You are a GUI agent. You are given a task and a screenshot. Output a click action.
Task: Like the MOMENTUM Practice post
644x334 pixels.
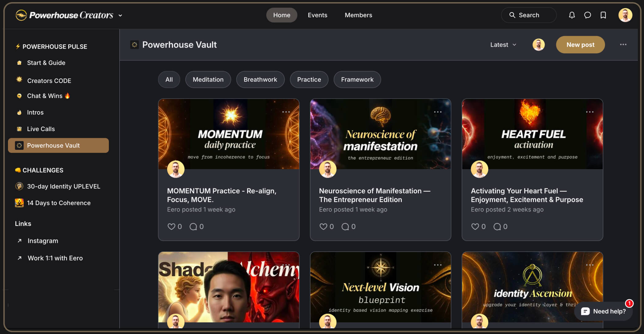coord(171,227)
